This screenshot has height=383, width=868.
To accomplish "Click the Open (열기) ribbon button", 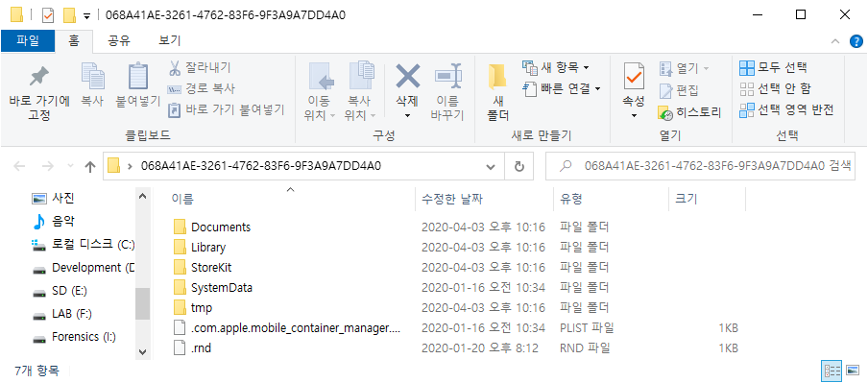I will [685, 68].
